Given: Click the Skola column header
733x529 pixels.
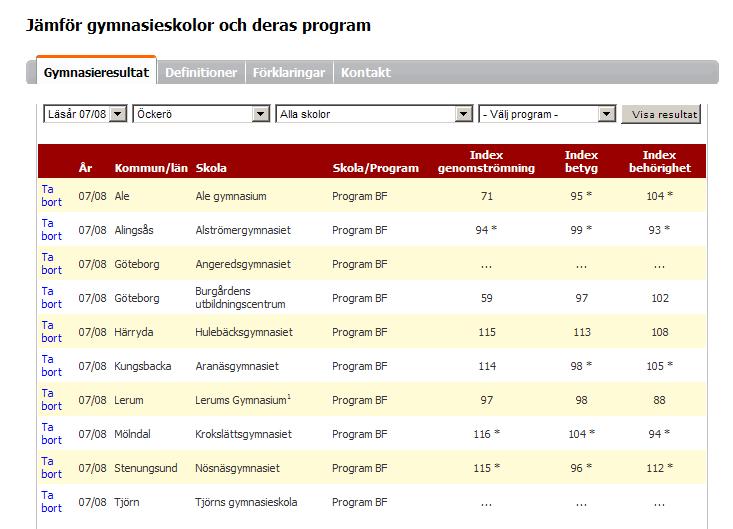Looking at the screenshot, I should (x=211, y=168).
